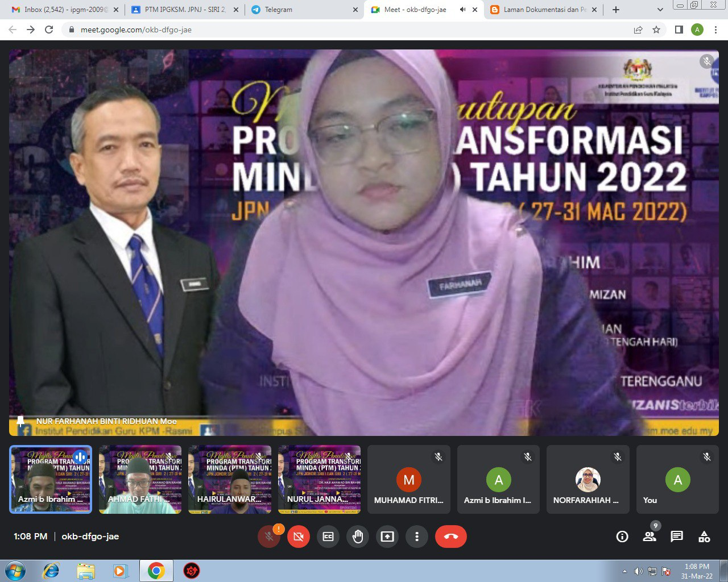
Task: Reload the Meet page
Action: pos(49,30)
